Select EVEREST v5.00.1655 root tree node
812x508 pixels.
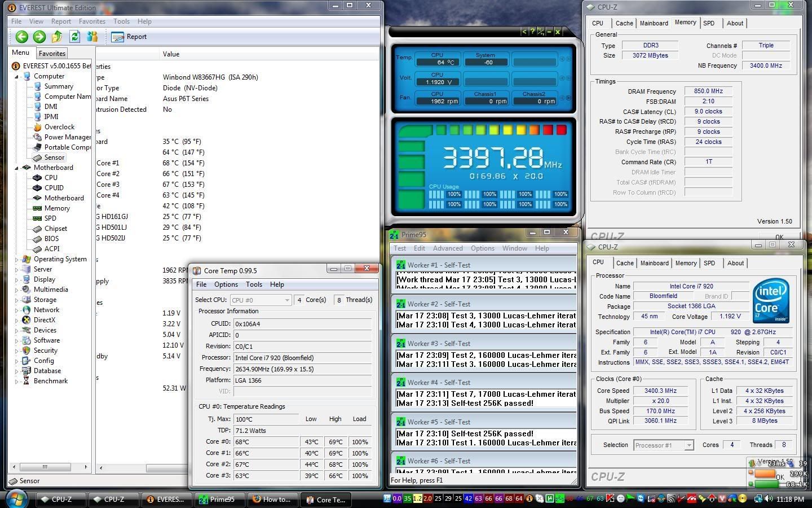coord(56,66)
